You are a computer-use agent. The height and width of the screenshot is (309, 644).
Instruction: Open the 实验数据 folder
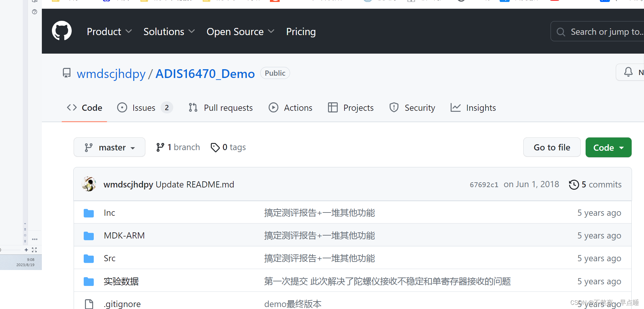121,281
